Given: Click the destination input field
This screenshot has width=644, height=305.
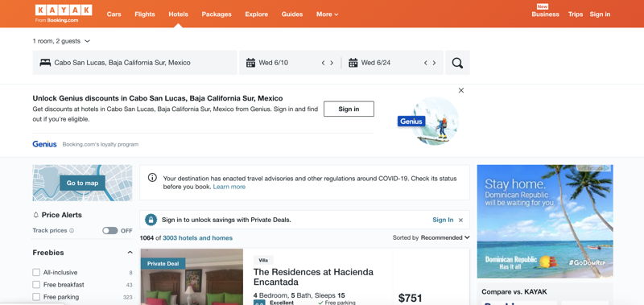Looking at the screenshot, I should pos(134,63).
